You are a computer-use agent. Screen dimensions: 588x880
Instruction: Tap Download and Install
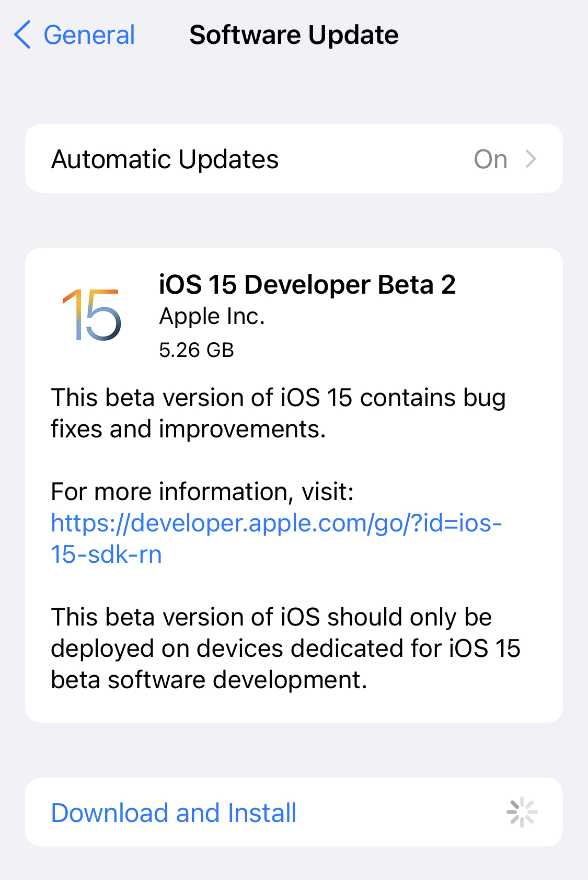point(173,812)
